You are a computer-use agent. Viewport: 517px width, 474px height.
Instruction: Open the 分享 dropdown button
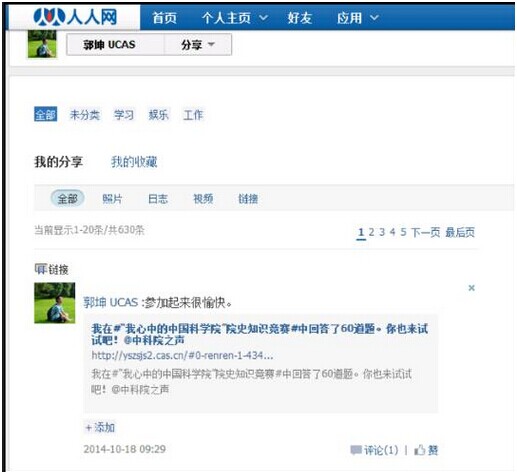198,44
